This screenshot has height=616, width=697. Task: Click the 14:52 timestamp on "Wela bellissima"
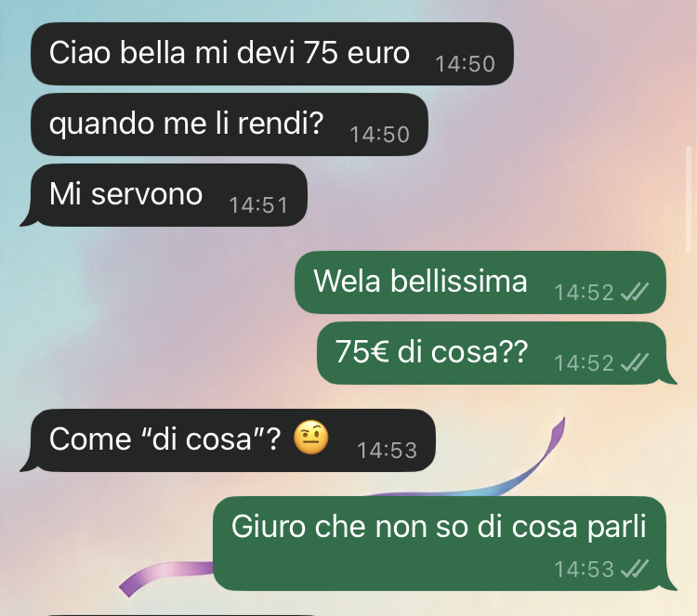point(585,293)
